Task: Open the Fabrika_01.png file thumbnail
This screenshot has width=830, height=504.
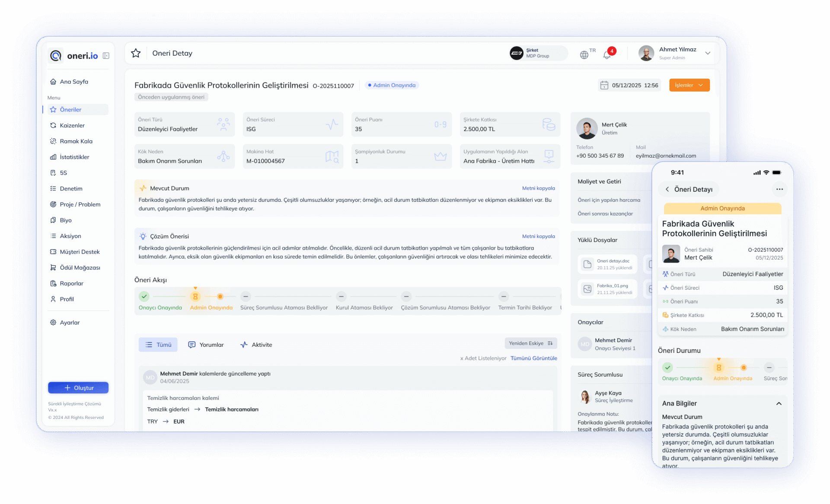Action: 587,289
